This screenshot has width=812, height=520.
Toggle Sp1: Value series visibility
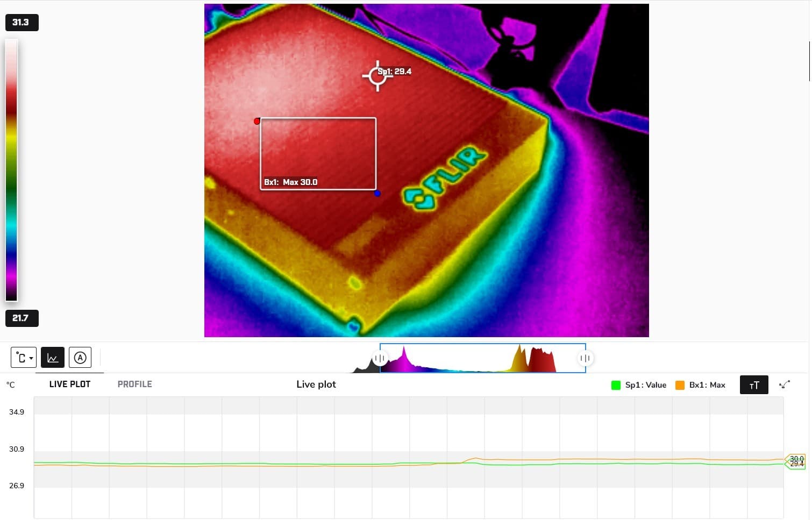point(645,385)
